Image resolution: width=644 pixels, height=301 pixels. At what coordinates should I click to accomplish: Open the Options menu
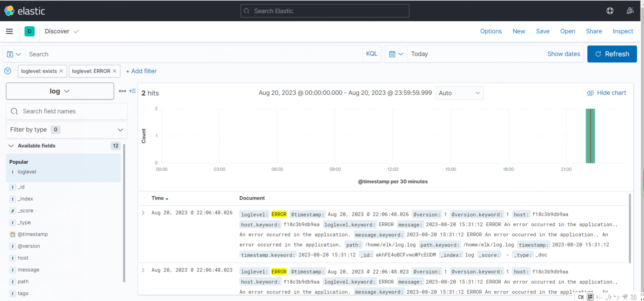[x=491, y=31]
